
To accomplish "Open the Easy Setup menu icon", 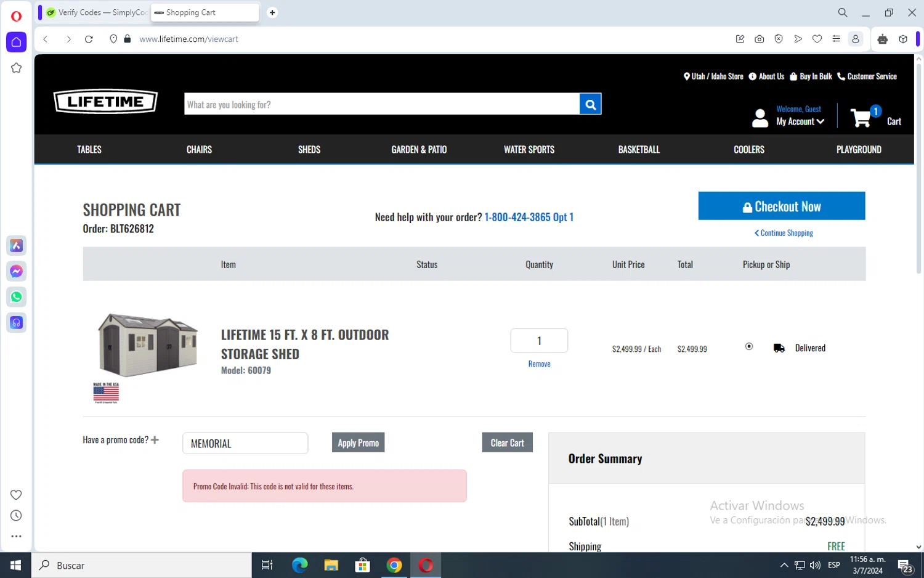I will pos(836,39).
